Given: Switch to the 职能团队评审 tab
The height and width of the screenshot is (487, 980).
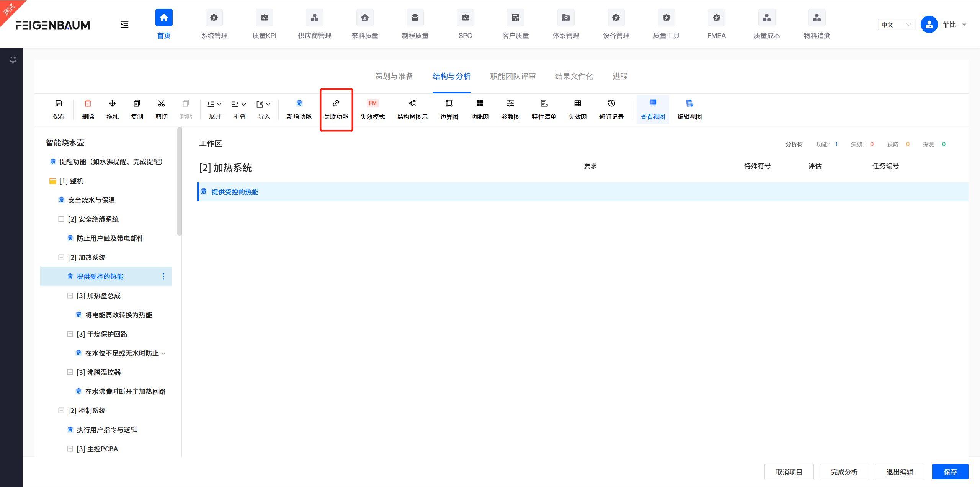Looking at the screenshot, I should coord(513,76).
